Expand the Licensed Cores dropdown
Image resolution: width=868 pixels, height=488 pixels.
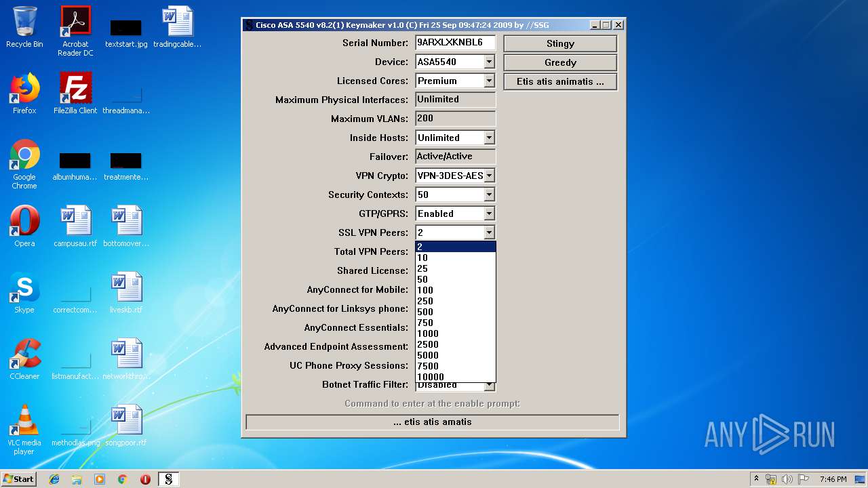click(489, 81)
